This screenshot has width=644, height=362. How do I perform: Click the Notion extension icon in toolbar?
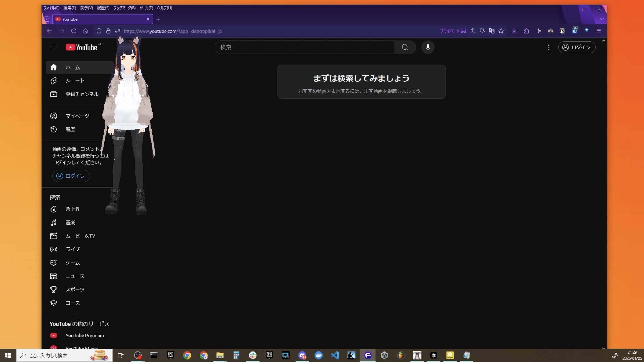[x=562, y=31]
